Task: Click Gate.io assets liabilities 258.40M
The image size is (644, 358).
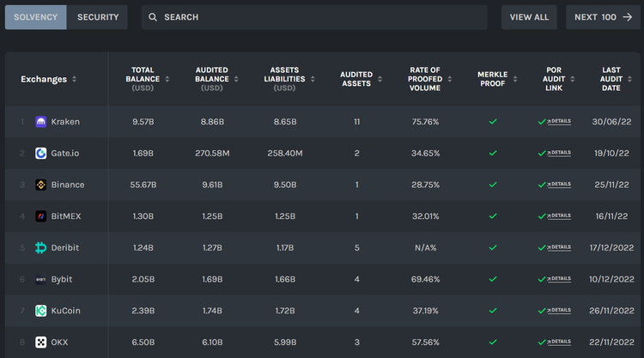Action: pyautogui.click(x=285, y=153)
